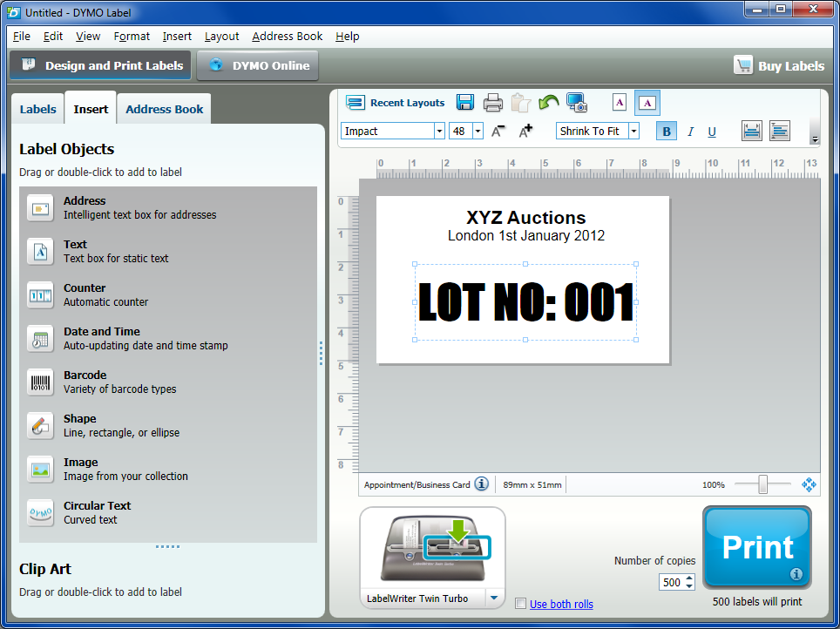Viewport: 840px width, 629px height.
Task: Open the Impact font dropdown
Action: (439, 132)
